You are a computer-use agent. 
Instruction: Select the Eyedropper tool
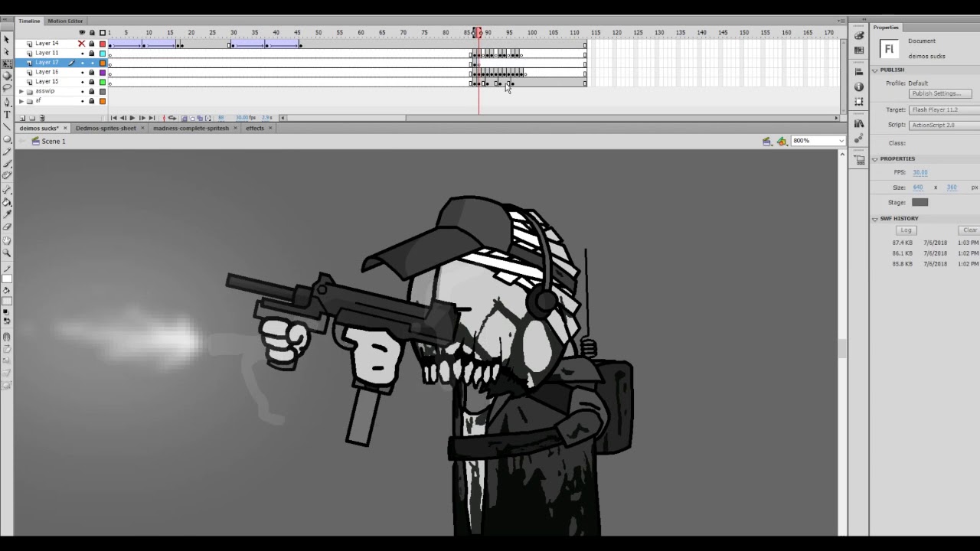point(7,214)
